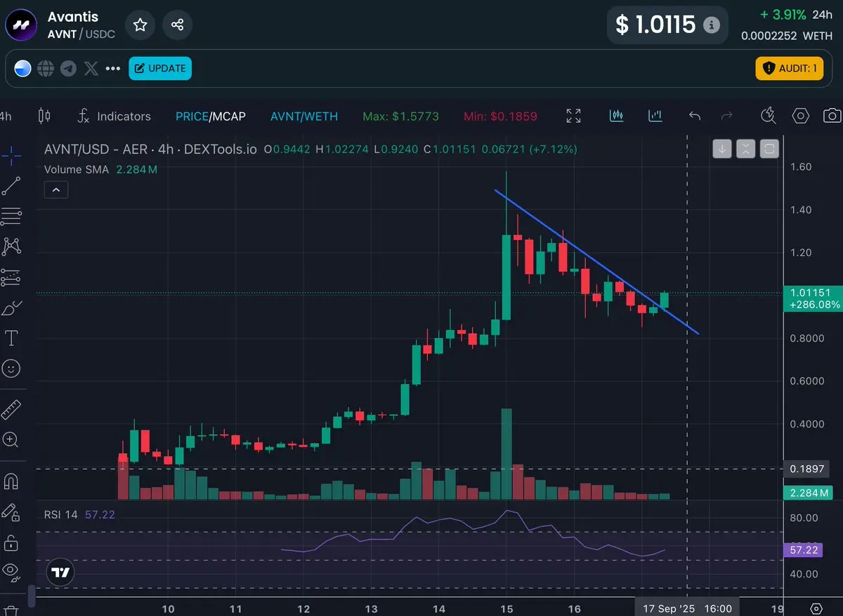Image resolution: width=843 pixels, height=616 pixels.
Task: Lock all drawing tools
Action: click(x=11, y=542)
